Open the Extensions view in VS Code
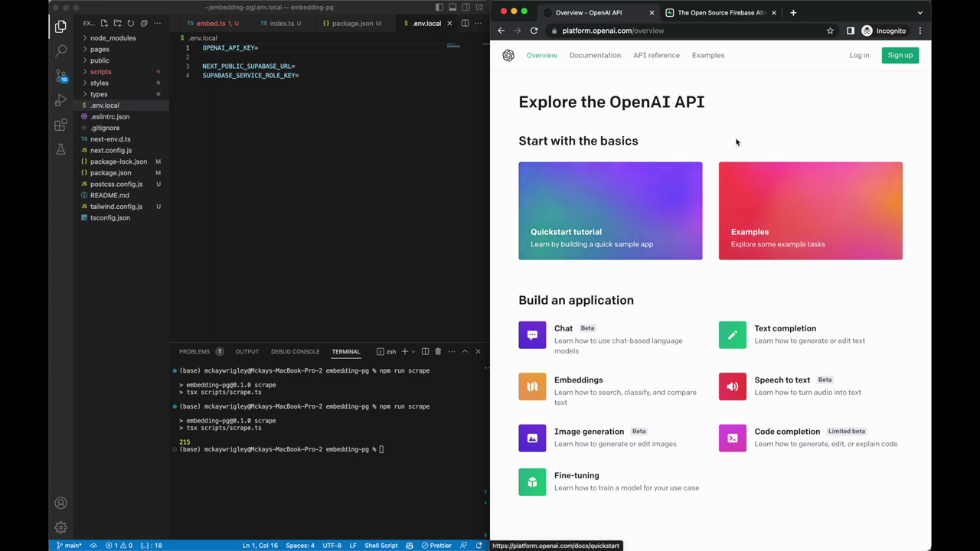Screen dimensions: 980x551 click(x=60, y=125)
